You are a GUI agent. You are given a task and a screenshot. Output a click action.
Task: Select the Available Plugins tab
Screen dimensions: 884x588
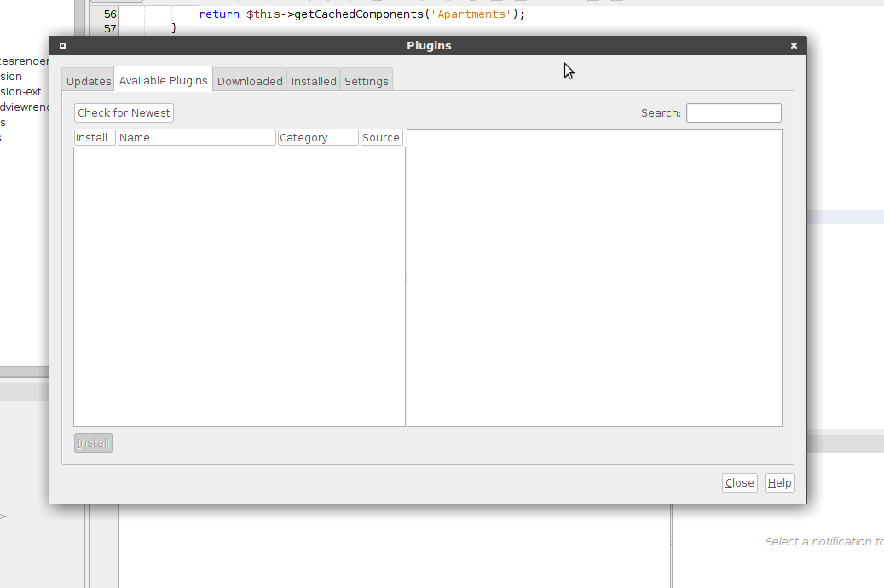(x=163, y=79)
